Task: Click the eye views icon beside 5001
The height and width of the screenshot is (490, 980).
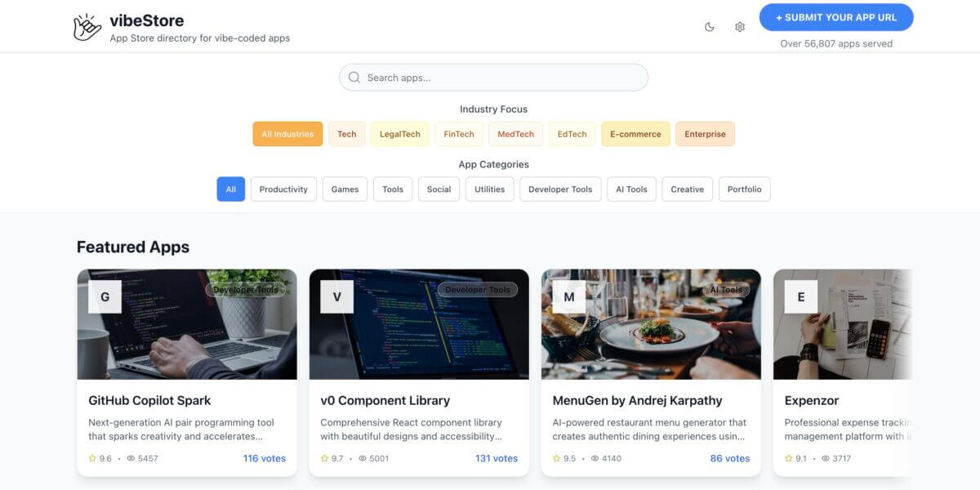Action: [x=362, y=459]
